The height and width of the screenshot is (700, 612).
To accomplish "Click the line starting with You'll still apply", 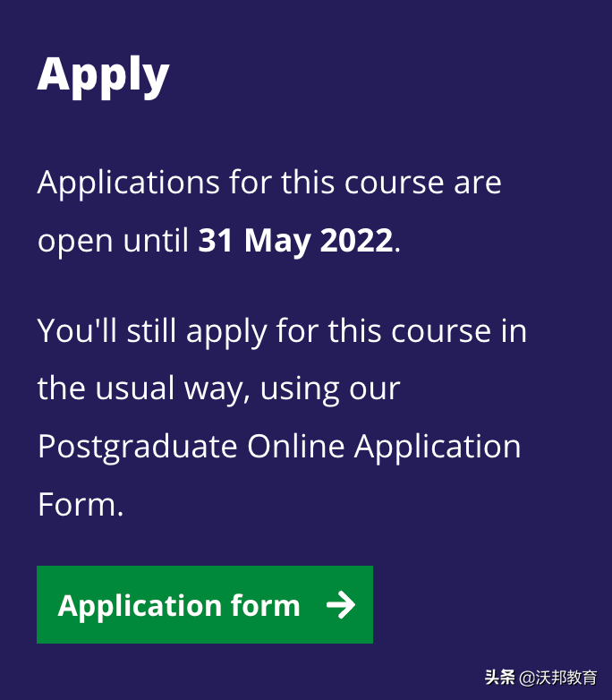I will (x=282, y=331).
